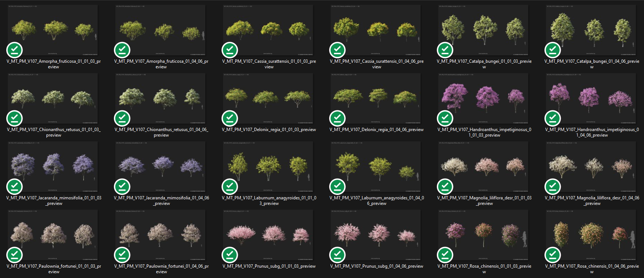Click the sync status icon on Catalpa_bungei_01_04_06
The height and width of the screenshot is (278, 644).
click(553, 50)
